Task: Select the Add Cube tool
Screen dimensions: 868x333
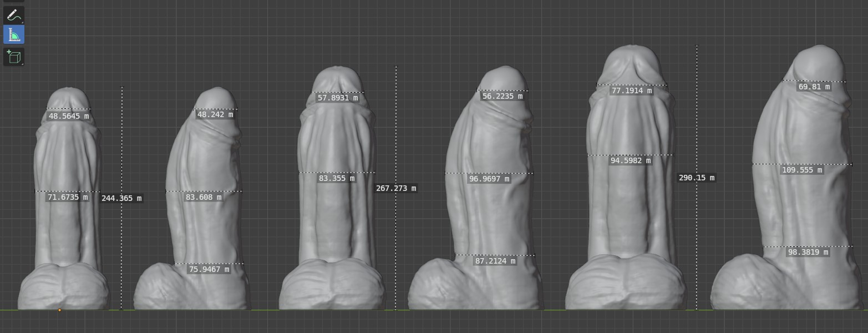Action: click(13, 57)
